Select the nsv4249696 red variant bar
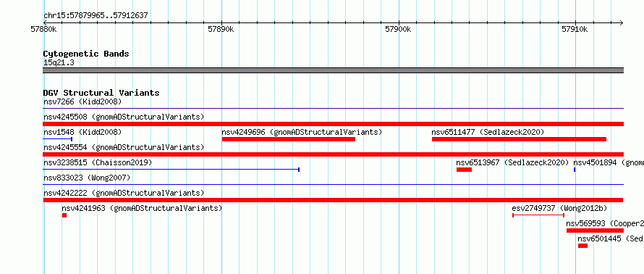The image size is (644, 274). click(288, 139)
